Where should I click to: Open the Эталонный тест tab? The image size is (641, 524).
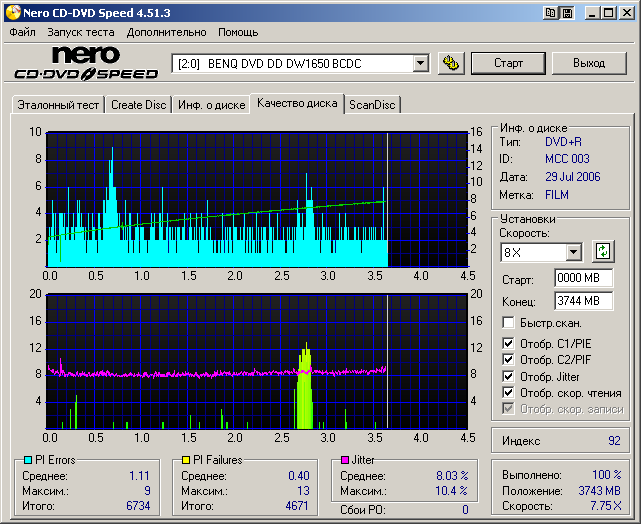point(57,104)
